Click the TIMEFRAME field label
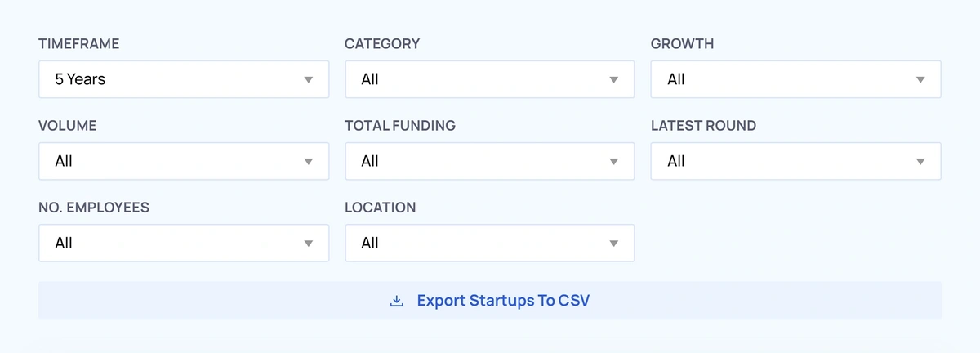 [x=78, y=44]
